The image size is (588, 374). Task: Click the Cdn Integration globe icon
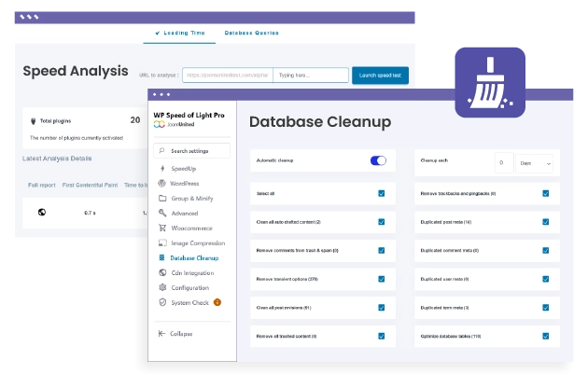[x=162, y=273]
